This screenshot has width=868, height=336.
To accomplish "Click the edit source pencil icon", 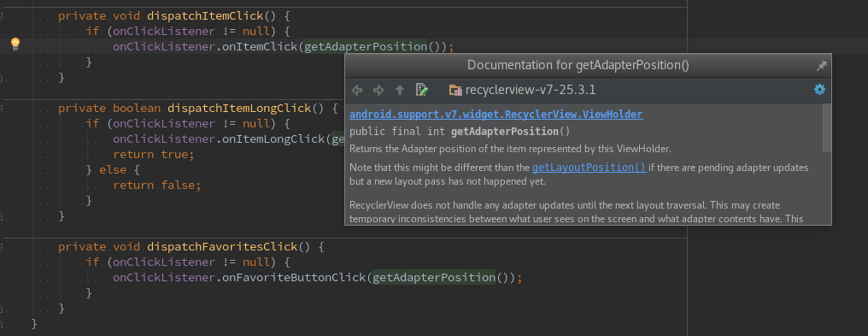I will pos(422,90).
